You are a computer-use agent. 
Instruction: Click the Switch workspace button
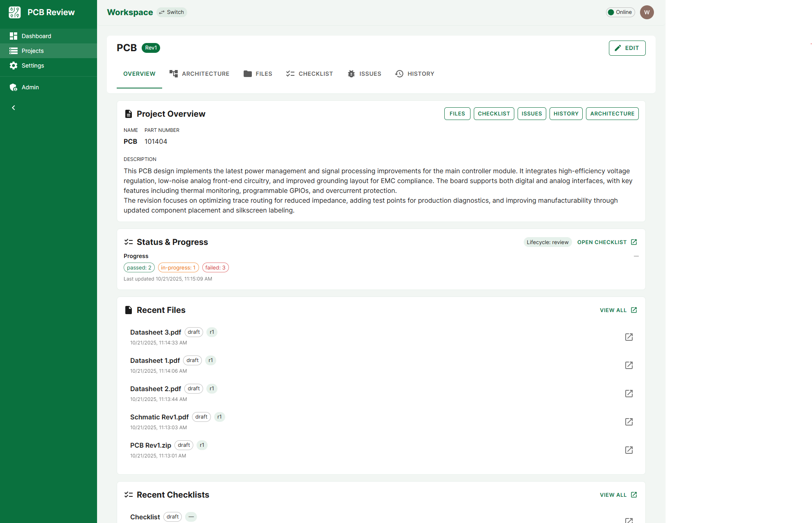coord(172,12)
